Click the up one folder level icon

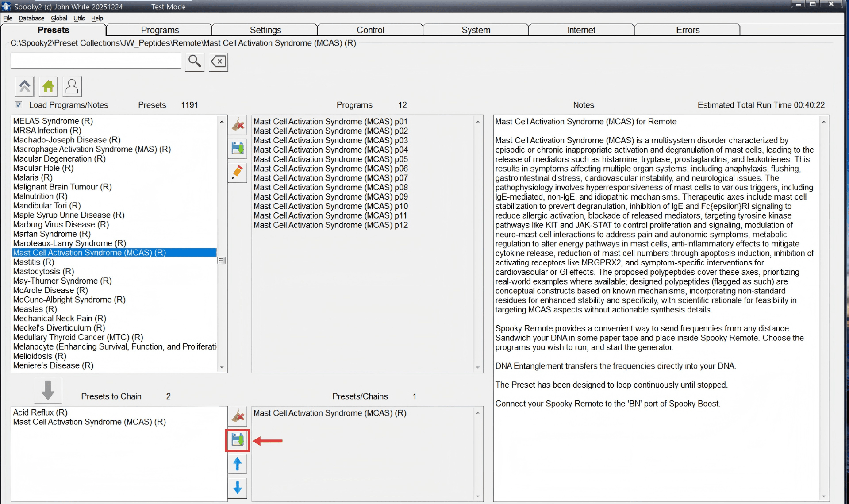(x=25, y=86)
